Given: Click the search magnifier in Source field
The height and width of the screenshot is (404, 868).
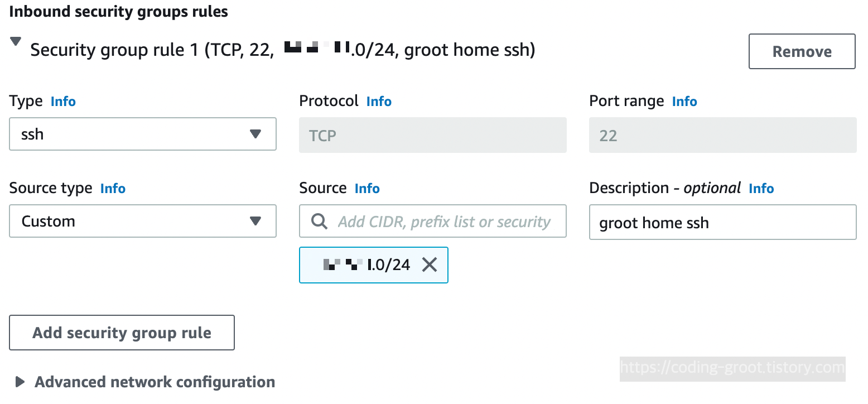Looking at the screenshot, I should [320, 222].
